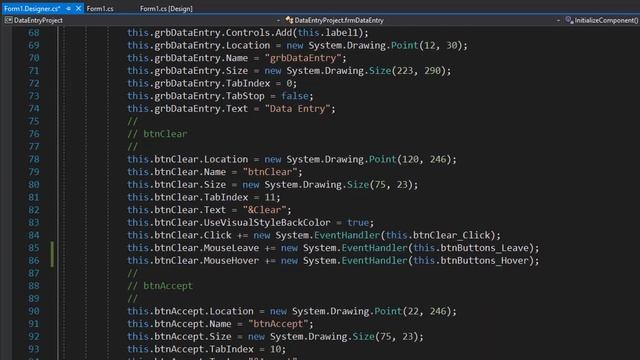The image size is (640, 360).
Task: Click the "&Clear" string literal
Action: [x=264, y=210]
